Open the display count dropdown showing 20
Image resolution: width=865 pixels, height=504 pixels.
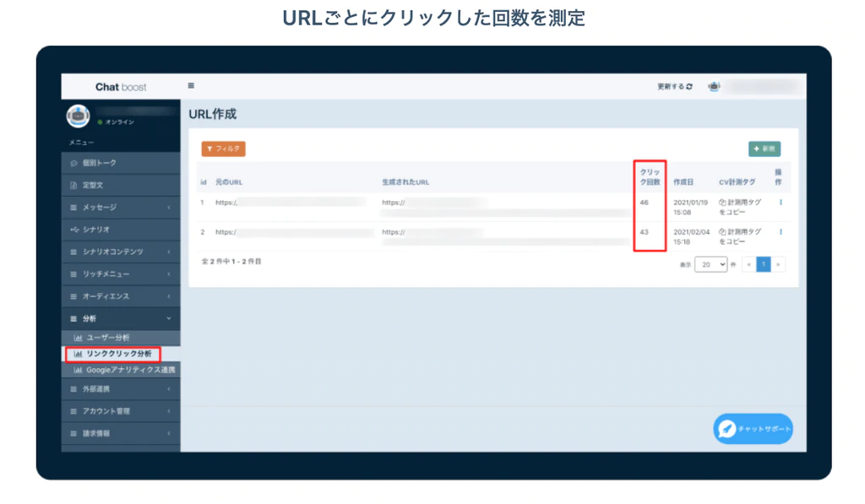[x=710, y=264]
